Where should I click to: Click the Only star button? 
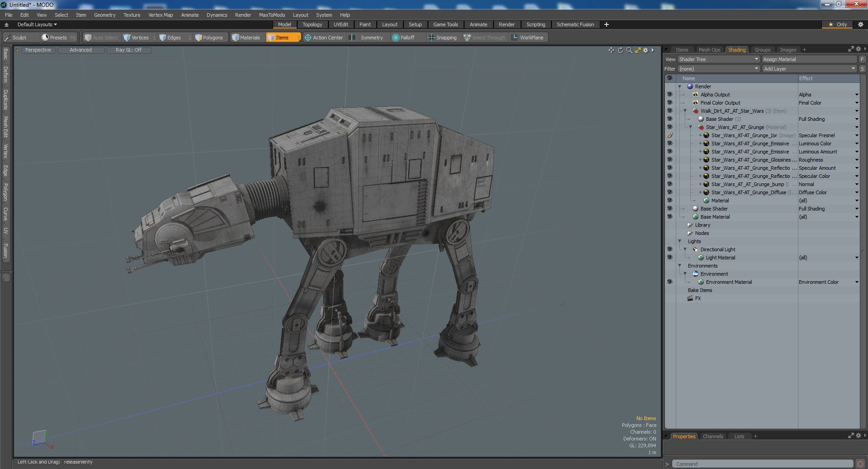pos(837,24)
